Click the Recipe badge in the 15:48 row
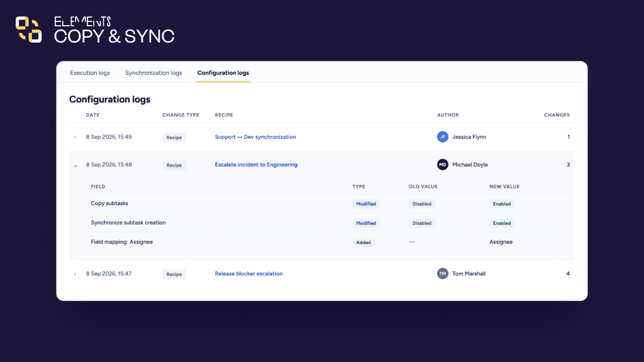 [174, 165]
